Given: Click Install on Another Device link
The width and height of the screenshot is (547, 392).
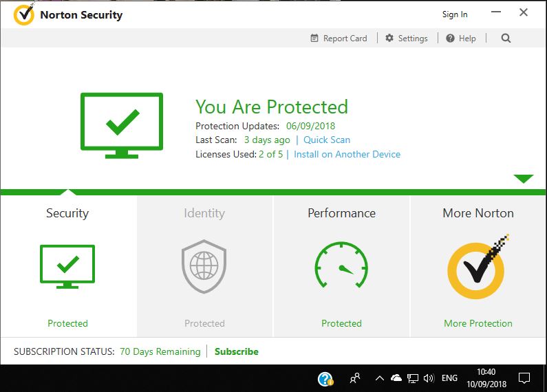Looking at the screenshot, I should point(347,154).
